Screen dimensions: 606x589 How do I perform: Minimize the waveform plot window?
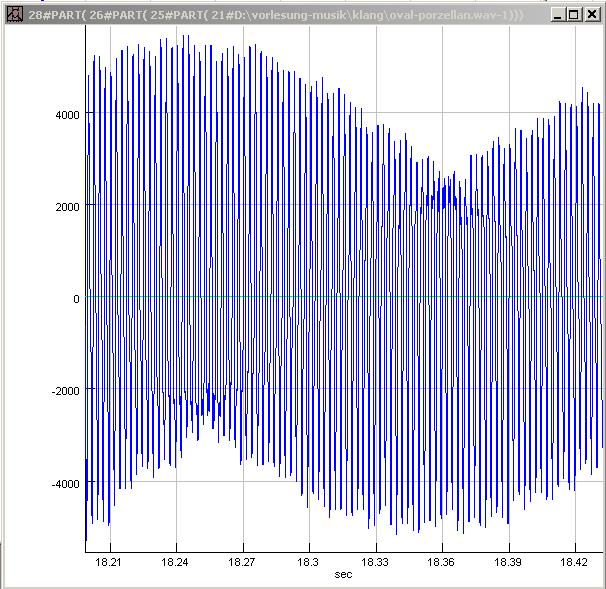click(557, 15)
